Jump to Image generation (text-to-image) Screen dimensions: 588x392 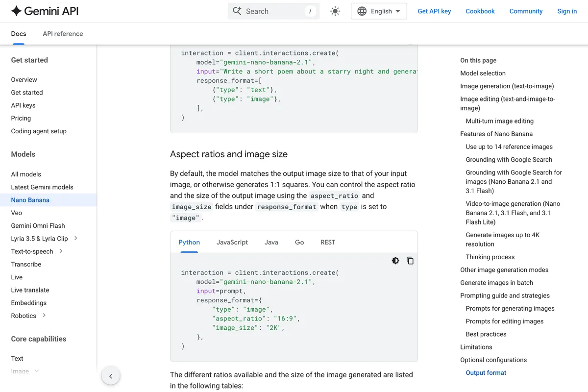507,86
